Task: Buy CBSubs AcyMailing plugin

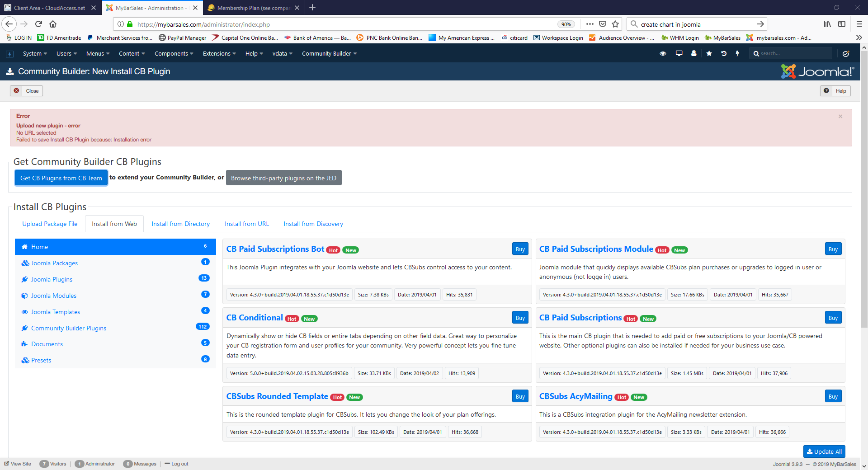Action: click(x=833, y=396)
